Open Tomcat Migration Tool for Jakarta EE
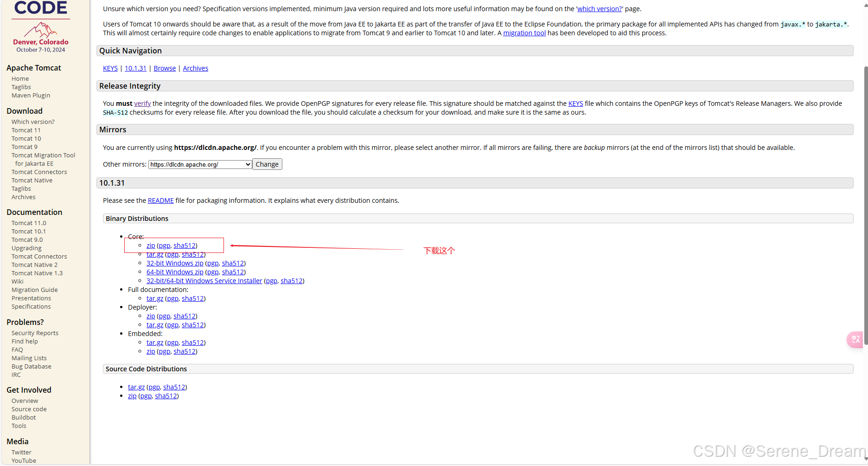868x466 pixels. pyautogui.click(x=43, y=160)
